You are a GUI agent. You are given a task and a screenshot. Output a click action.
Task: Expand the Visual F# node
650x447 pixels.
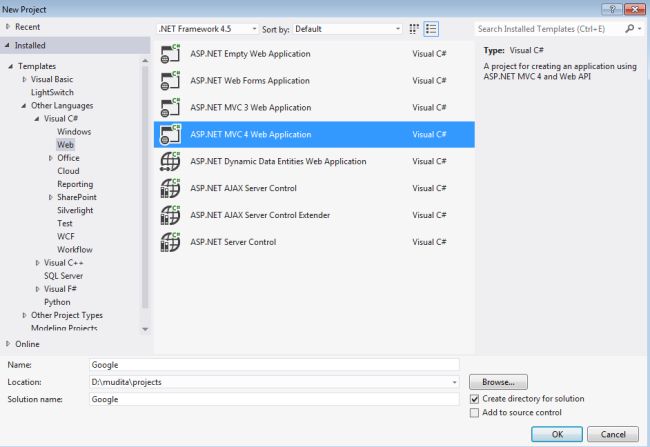pyautogui.click(x=37, y=289)
